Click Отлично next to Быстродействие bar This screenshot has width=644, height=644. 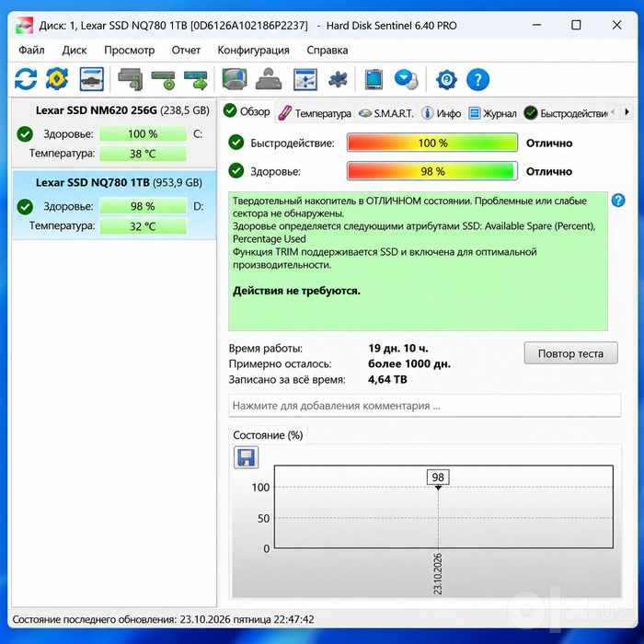(x=549, y=143)
